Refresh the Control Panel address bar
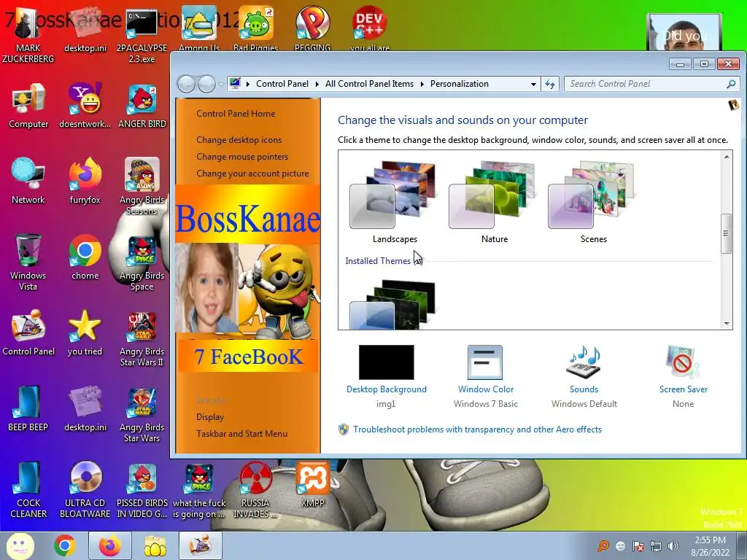 pyautogui.click(x=550, y=85)
